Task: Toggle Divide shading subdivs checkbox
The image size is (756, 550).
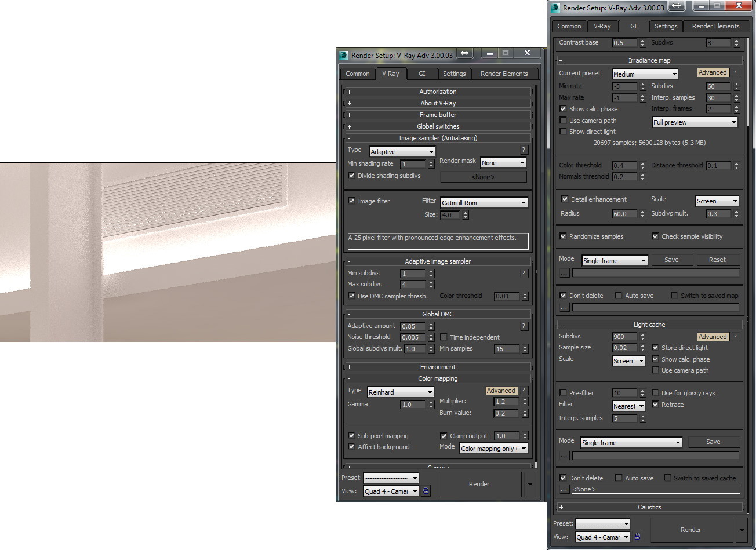Action: point(351,176)
